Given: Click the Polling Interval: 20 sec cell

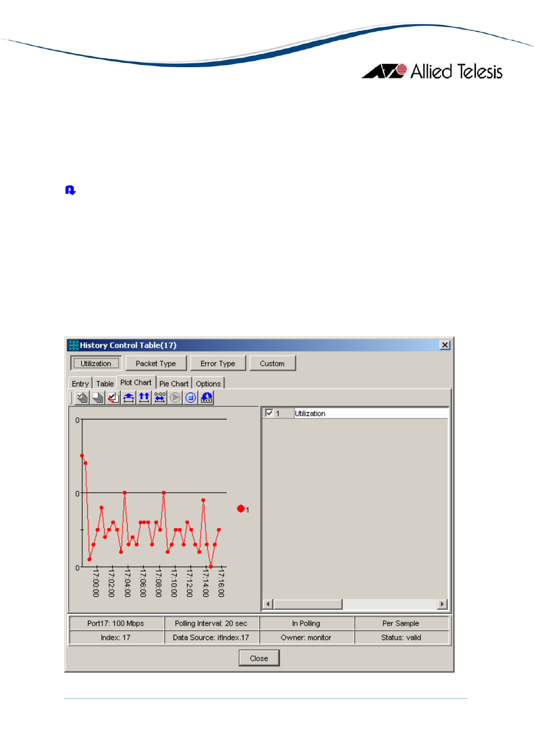Looking at the screenshot, I should pos(211,623).
